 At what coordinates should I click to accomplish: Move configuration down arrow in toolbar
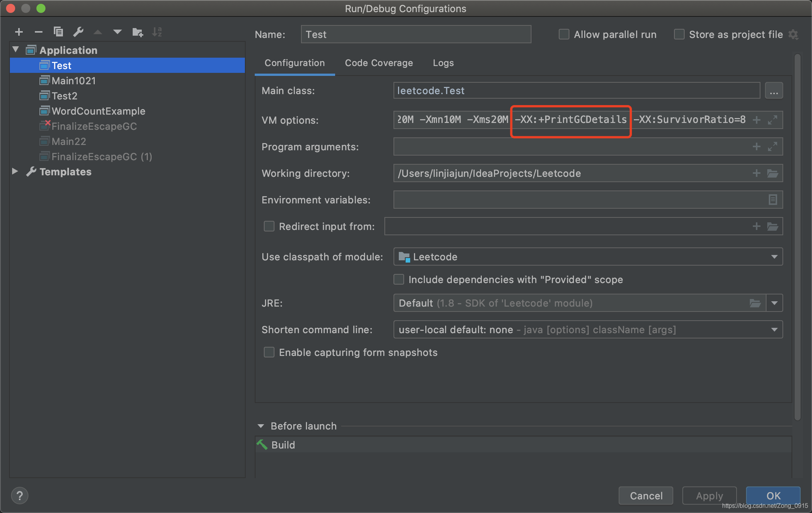click(x=118, y=32)
